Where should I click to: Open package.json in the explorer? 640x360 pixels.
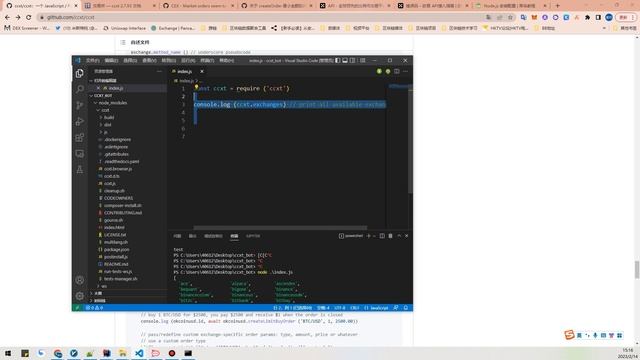click(116, 249)
